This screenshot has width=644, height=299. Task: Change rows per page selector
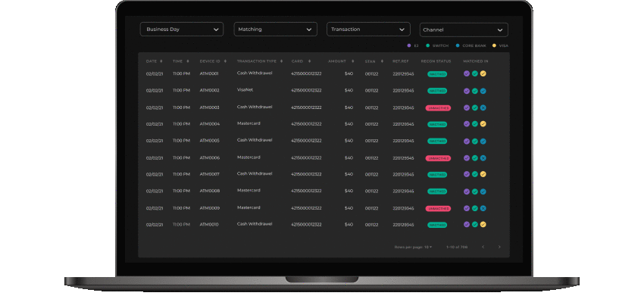coord(428,247)
